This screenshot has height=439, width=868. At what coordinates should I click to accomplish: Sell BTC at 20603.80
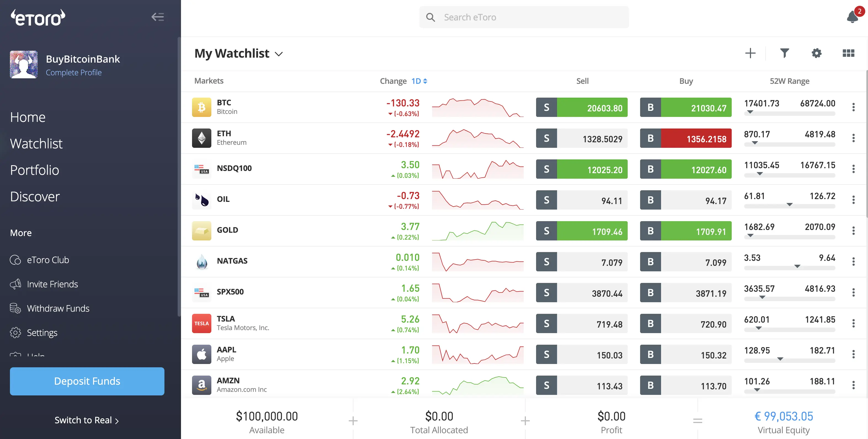point(582,107)
